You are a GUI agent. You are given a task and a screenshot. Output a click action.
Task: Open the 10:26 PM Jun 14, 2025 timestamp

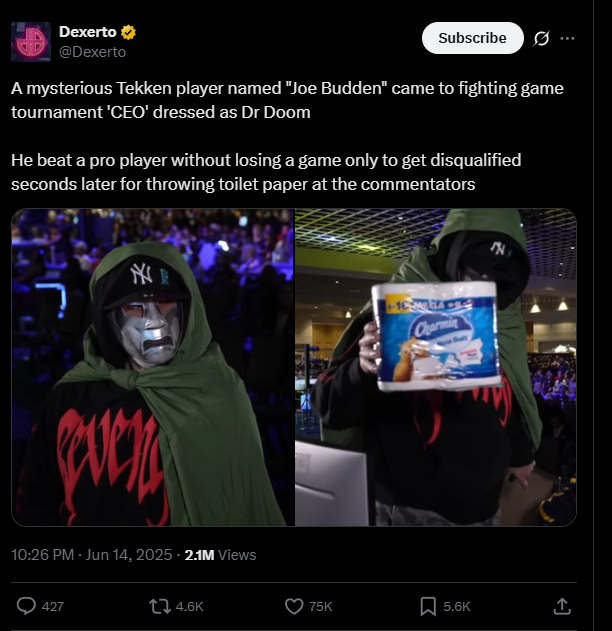[x=91, y=555]
